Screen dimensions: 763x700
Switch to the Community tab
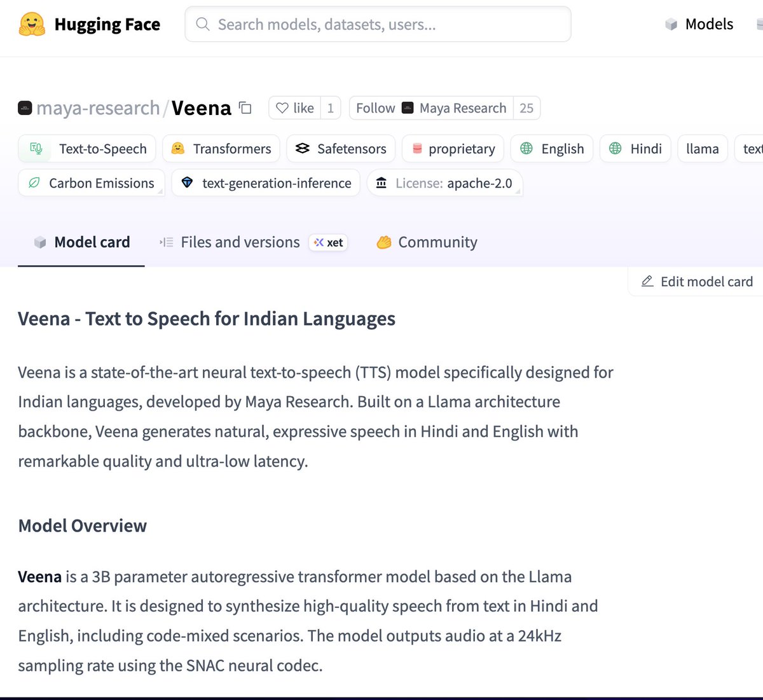click(x=426, y=242)
